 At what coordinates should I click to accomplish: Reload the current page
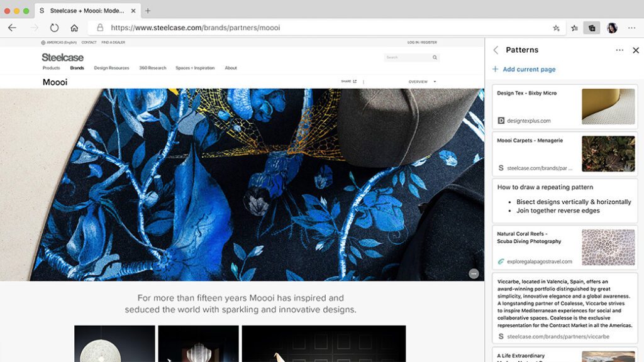tap(54, 28)
